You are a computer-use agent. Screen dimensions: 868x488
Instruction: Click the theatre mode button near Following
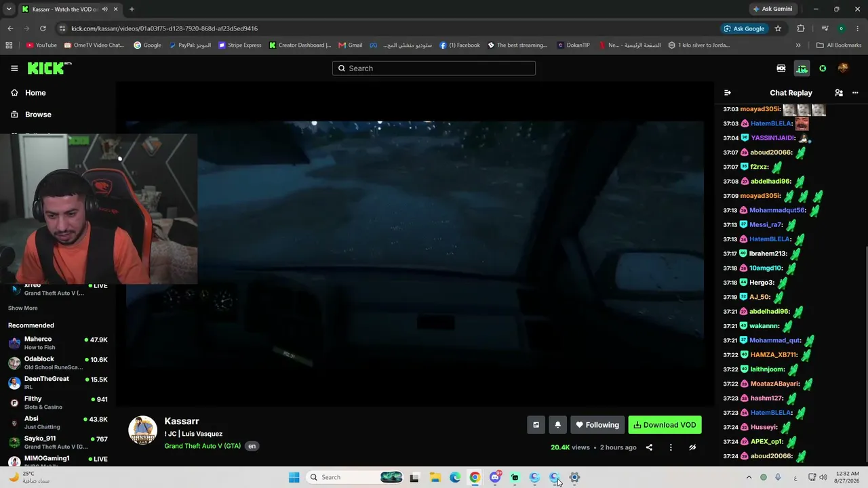coord(536,425)
